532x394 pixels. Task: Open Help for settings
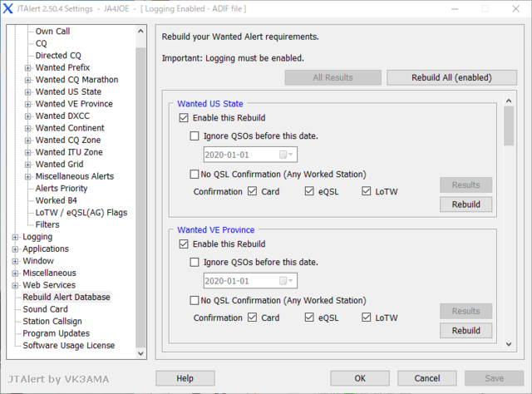(x=185, y=378)
